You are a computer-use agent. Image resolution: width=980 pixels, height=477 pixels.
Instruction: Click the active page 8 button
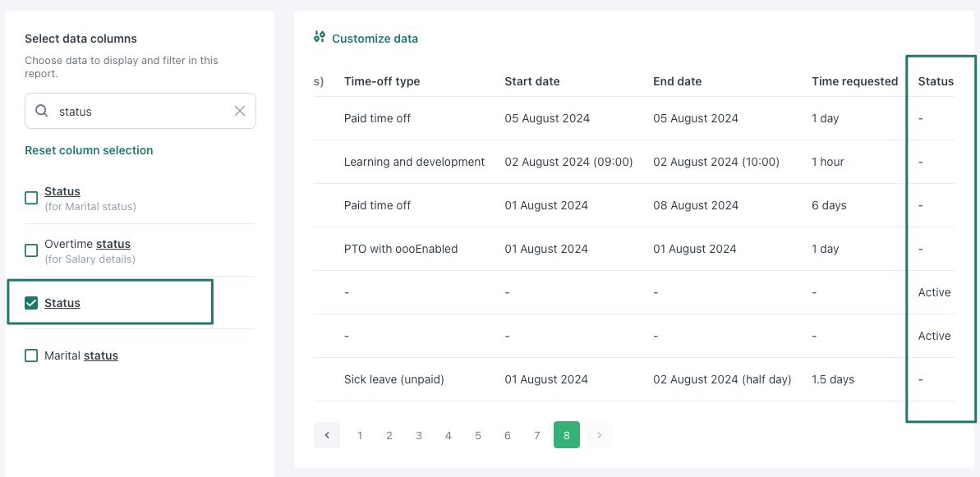[567, 434]
